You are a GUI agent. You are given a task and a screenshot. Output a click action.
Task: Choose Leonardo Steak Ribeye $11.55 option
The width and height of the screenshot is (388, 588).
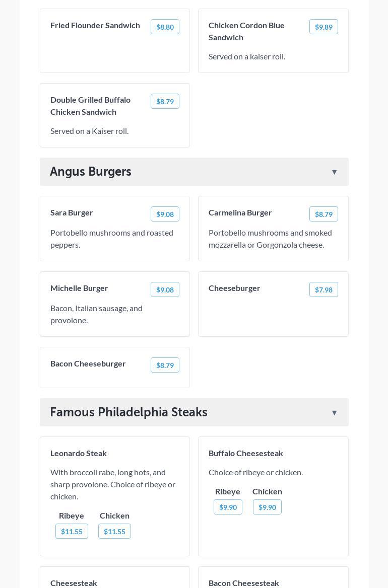point(72,532)
